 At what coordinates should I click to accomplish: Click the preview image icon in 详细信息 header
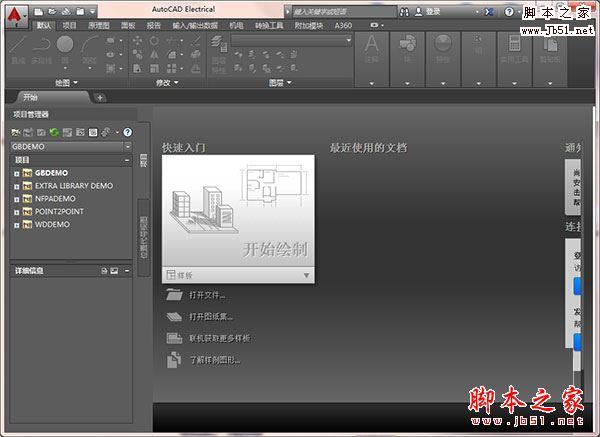(x=114, y=271)
